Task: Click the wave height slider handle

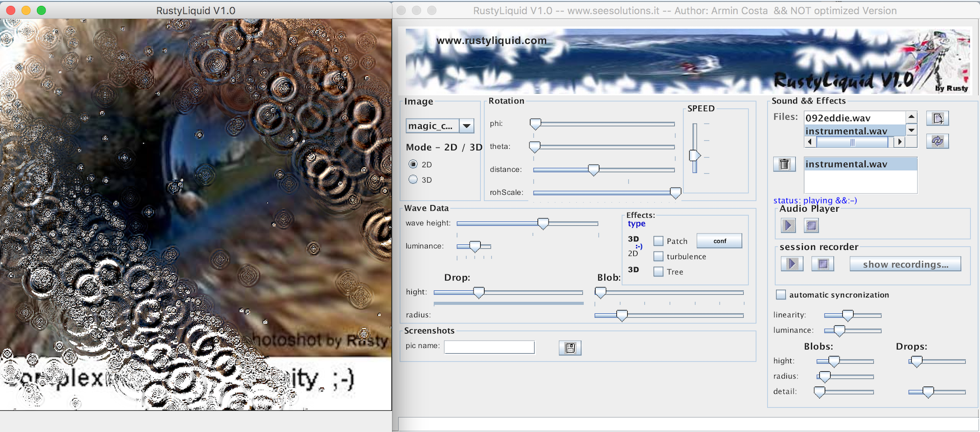Action: [543, 224]
